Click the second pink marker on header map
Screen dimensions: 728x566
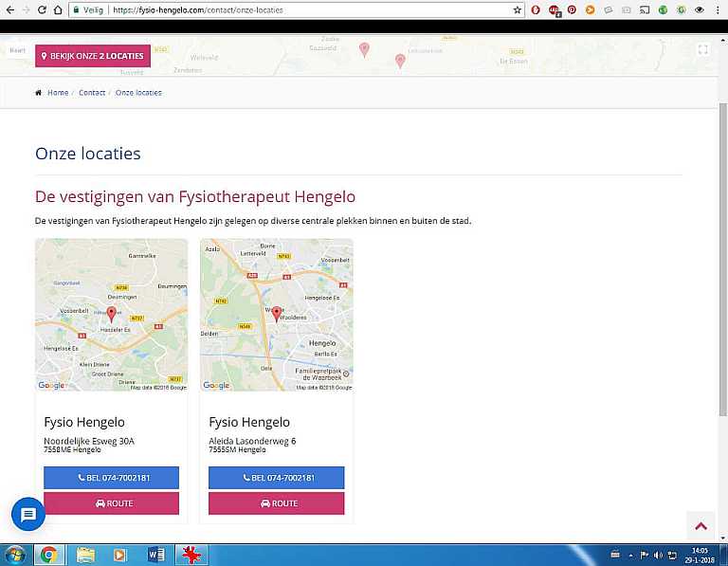(x=400, y=61)
